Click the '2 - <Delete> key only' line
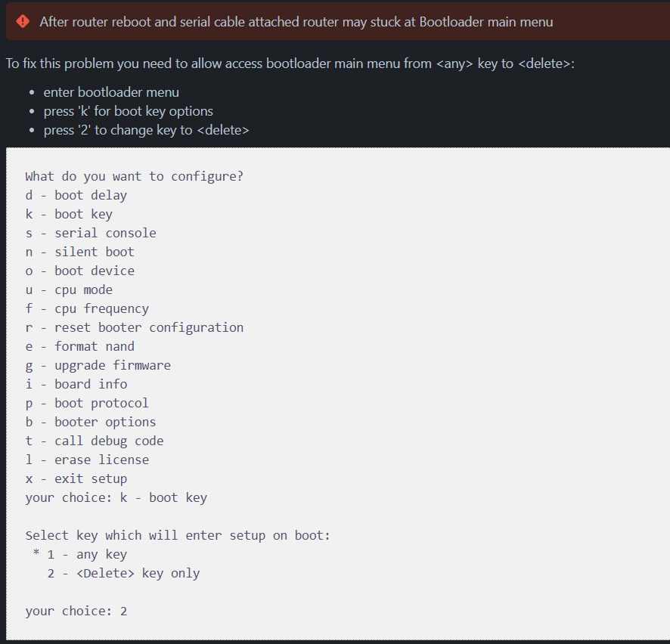670x644 pixels. pos(123,573)
